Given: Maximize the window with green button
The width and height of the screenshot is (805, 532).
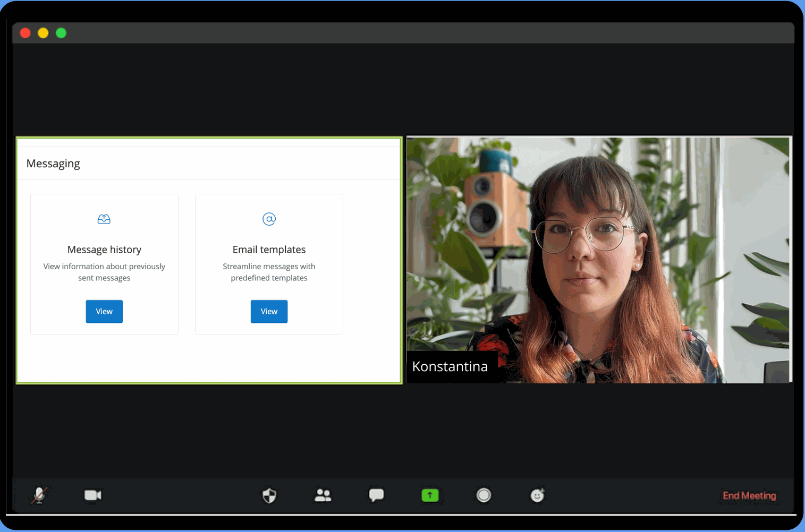Looking at the screenshot, I should click(x=61, y=33).
